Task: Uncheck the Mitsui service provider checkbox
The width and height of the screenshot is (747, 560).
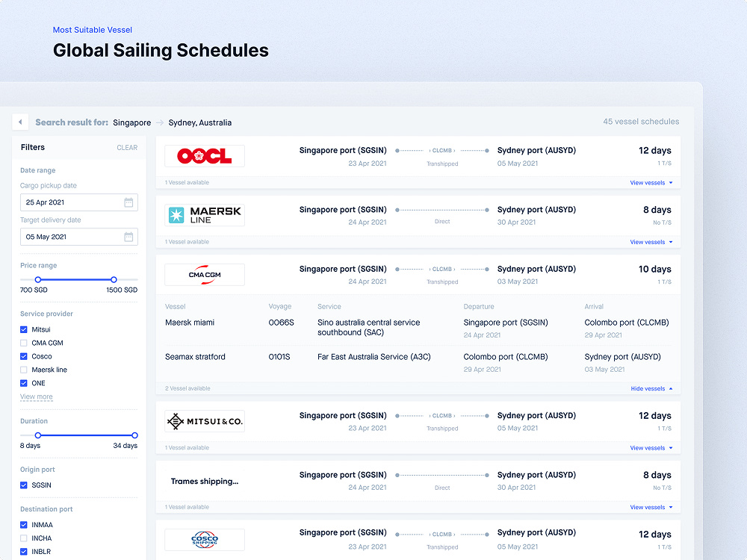Action: [24, 329]
